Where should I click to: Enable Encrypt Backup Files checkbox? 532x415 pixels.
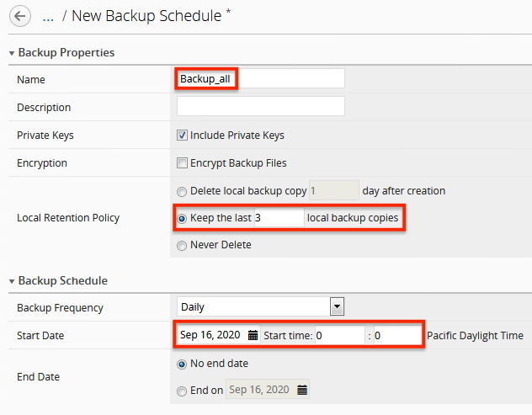[x=182, y=162]
